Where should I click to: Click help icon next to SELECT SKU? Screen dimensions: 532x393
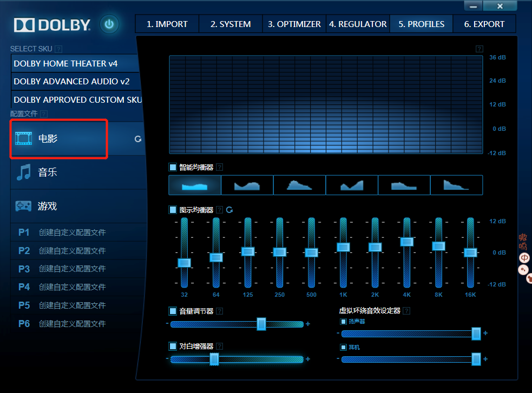(x=58, y=49)
